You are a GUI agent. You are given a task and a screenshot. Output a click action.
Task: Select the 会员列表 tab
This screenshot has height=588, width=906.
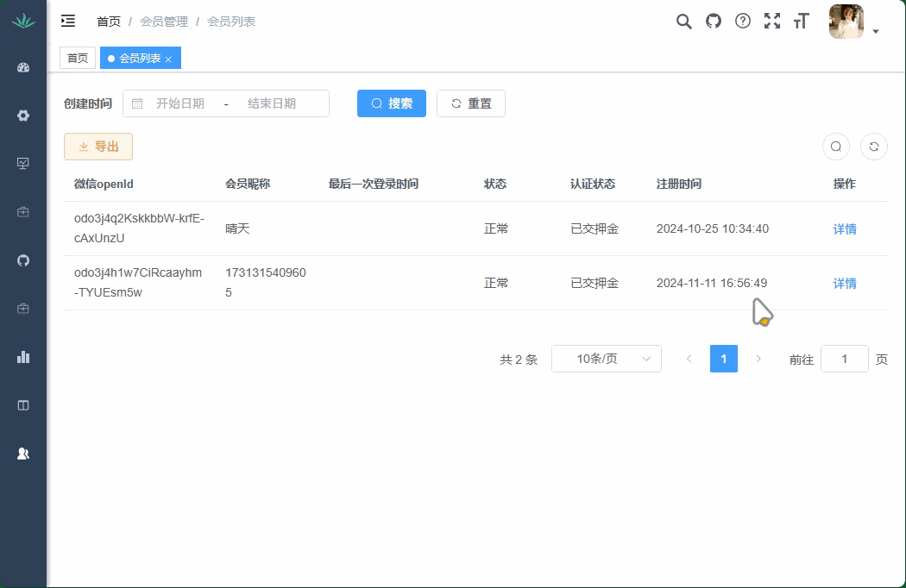coord(141,58)
